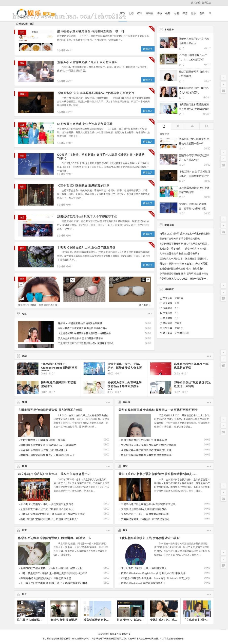Click 阅读全文 for the 潘玮柏妻子 article
The height and width of the screenshot is (644, 228).
[x=148, y=49]
